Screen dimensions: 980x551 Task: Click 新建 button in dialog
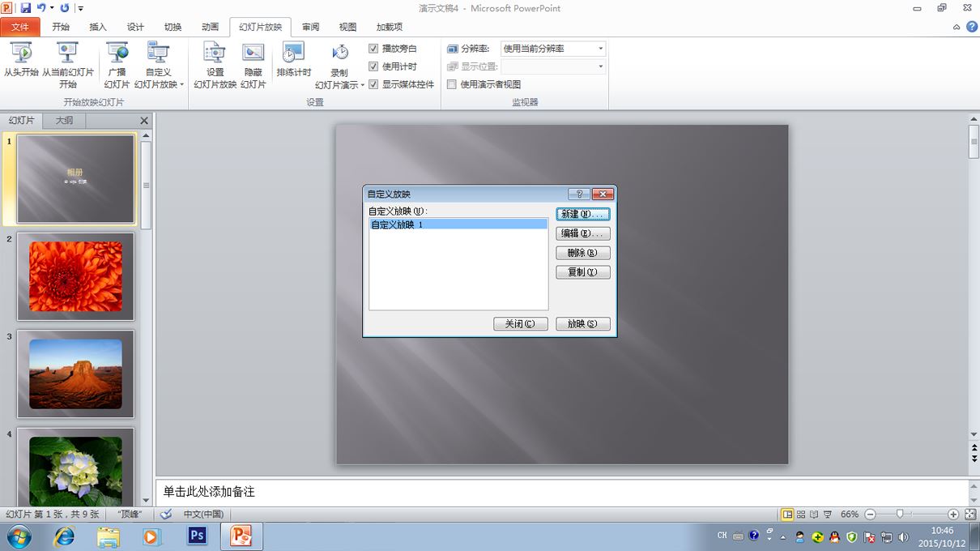[x=583, y=214]
